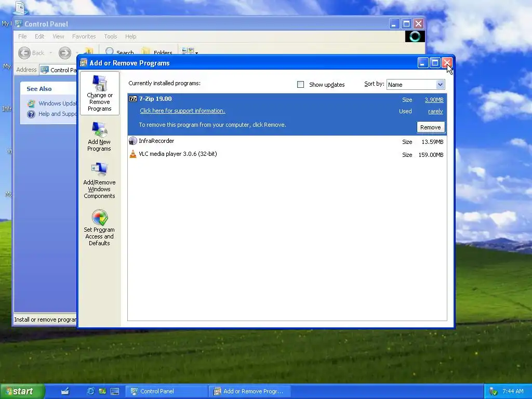Launch Internet Explorer from Quick Launch
Screen dimensions: 532x399
tap(90, 391)
